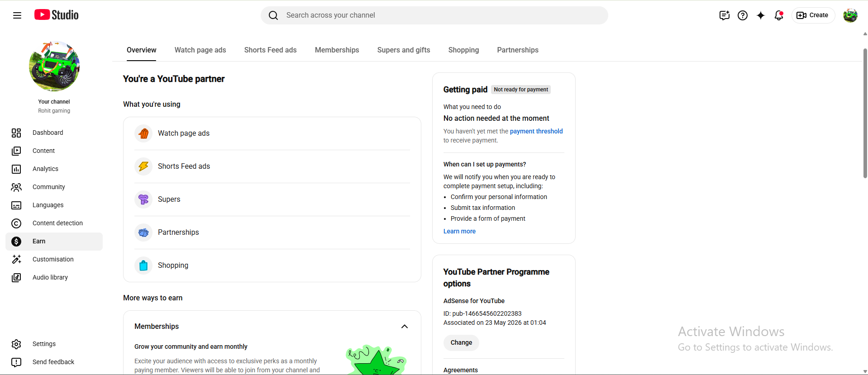Open the comments inbox icon in header

pos(724,15)
